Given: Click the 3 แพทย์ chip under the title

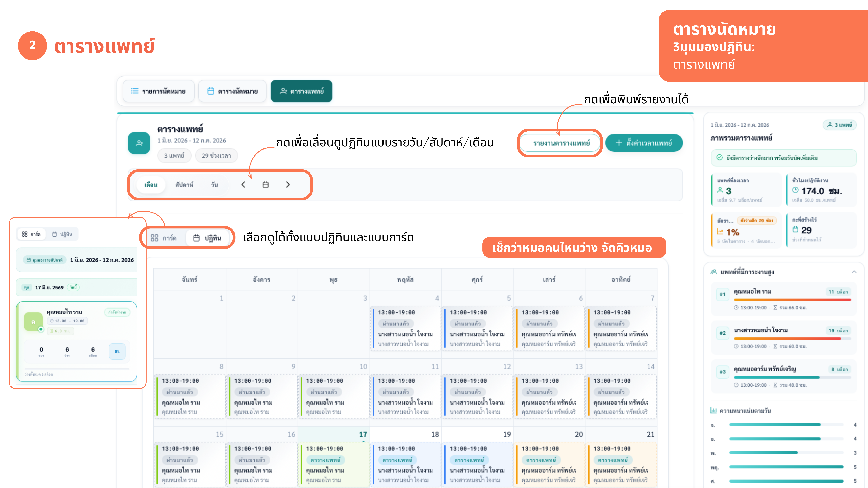Looking at the screenshot, I should [x=174, y=156].
